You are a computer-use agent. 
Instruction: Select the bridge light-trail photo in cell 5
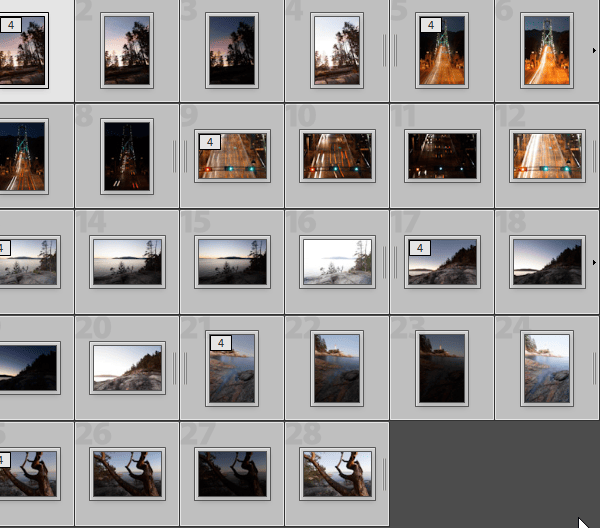442,50
